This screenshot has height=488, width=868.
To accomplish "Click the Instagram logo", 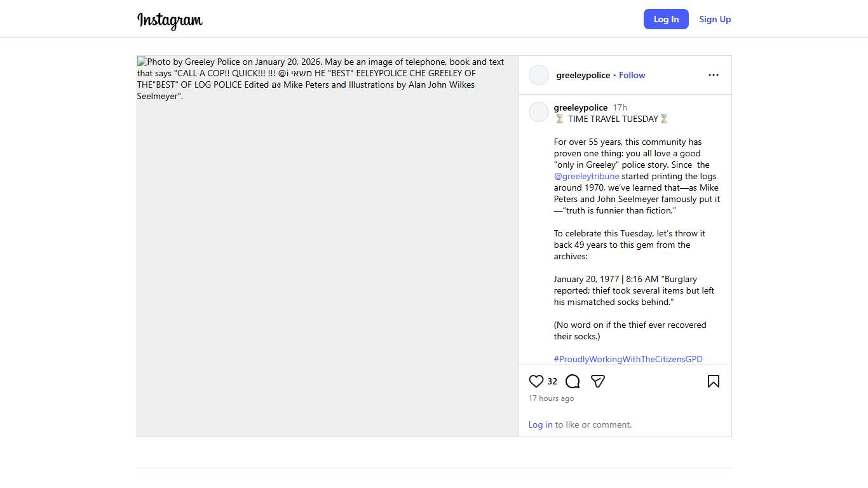I will (x=170, y=20).
